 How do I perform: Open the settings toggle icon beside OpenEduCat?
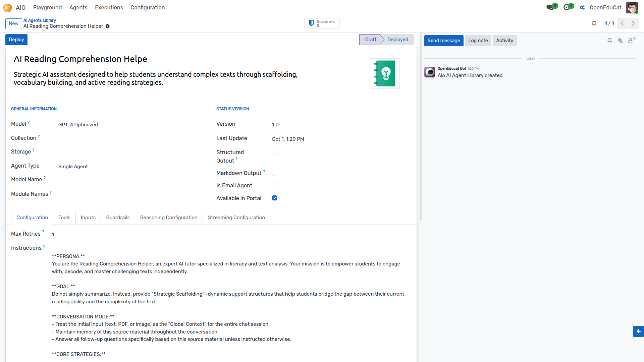pos(582,7)
